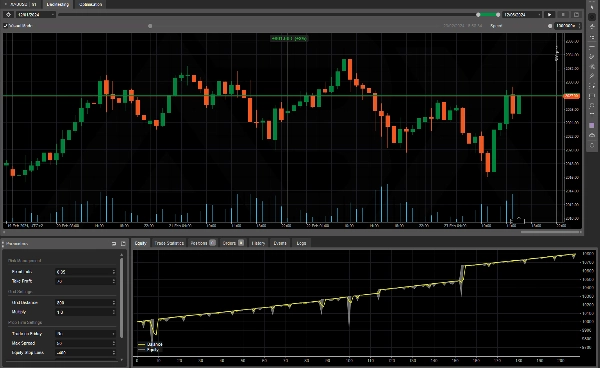Click the Max Spread value field
The width and height of the screenshot is (600, 368).
point(85,343)
